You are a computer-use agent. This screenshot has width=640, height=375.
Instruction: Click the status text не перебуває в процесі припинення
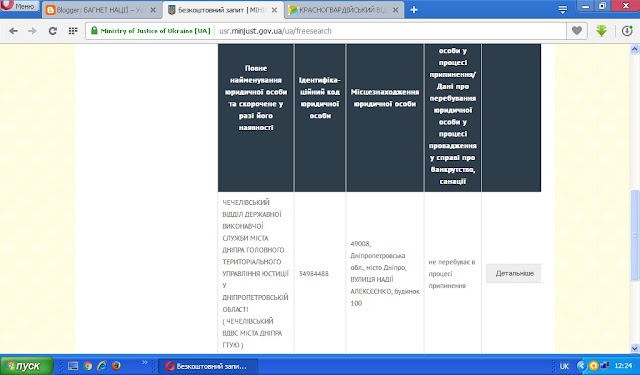pos(452,274)
